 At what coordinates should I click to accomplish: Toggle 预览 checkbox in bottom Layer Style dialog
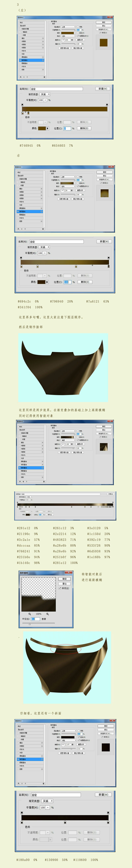(102, 737)
